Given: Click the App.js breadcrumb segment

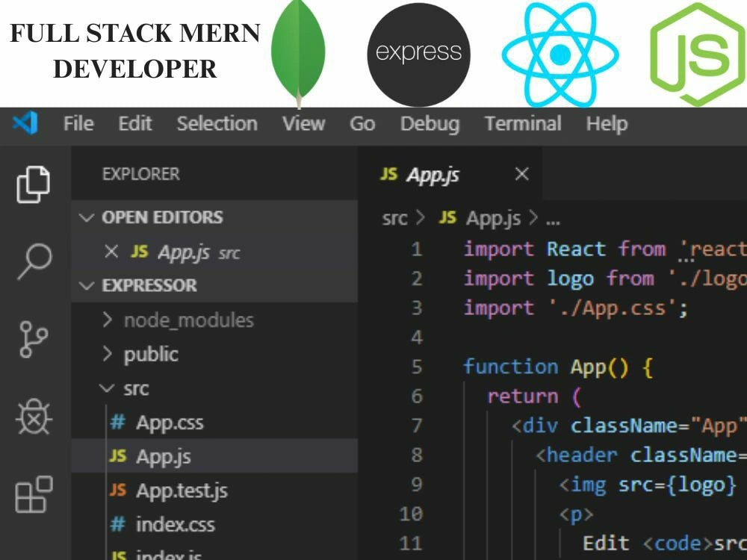Looking at the screenshot, I should (493, 219).
